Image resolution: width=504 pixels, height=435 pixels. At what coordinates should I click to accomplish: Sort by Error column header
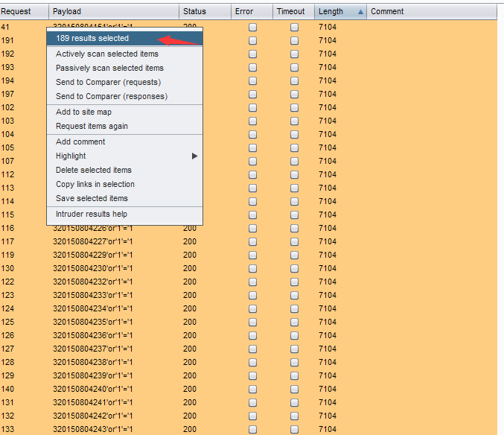252,12
